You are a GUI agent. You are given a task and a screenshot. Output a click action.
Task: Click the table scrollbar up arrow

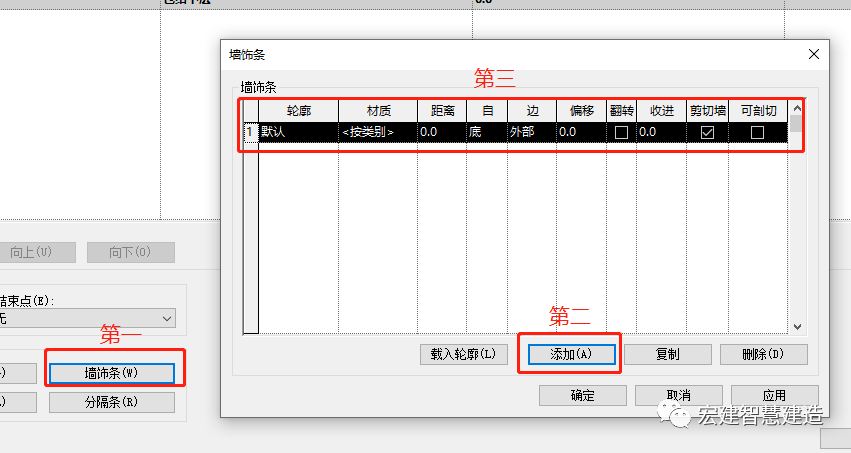coord(797,108)
